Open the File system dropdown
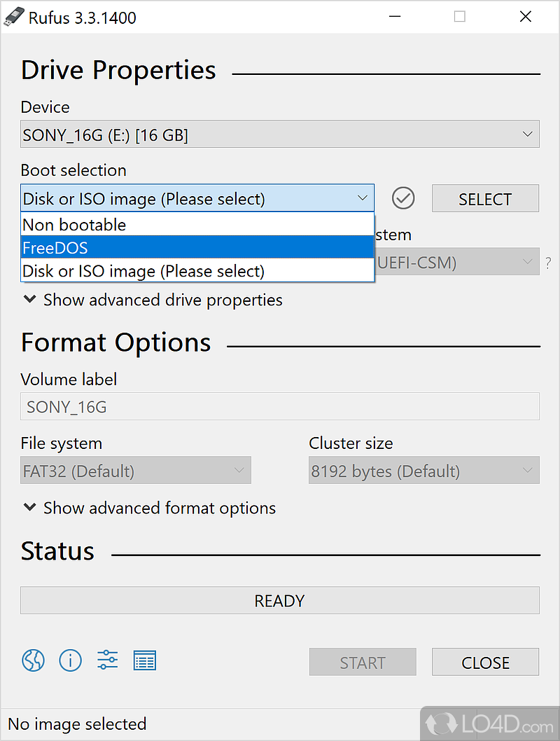The height and width of the screenshot is (741, 560). click(x=136, y=471)
